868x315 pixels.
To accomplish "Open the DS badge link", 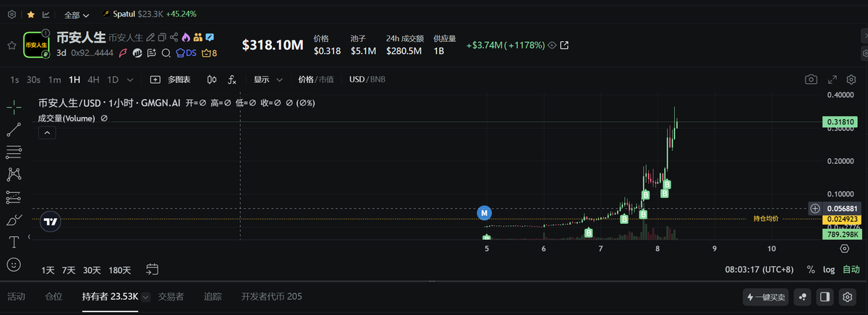I will (186, 53).
